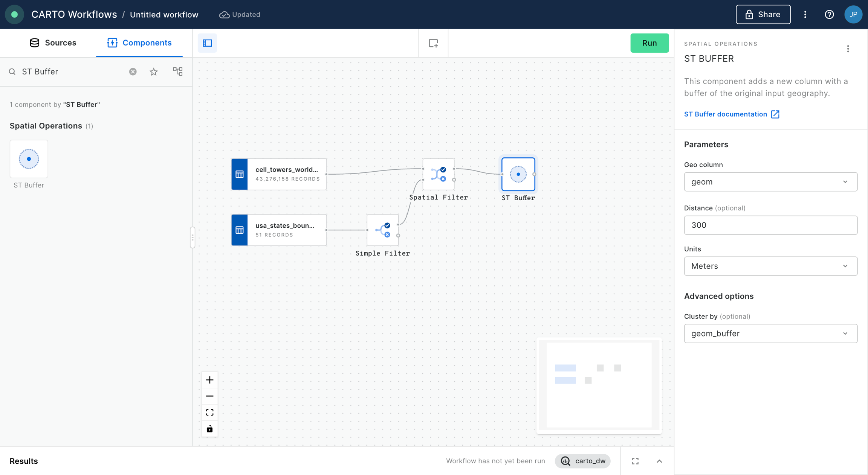Expand the results panel to fullscreen
The width and height of the screenshot is (868, 475).
635,461
